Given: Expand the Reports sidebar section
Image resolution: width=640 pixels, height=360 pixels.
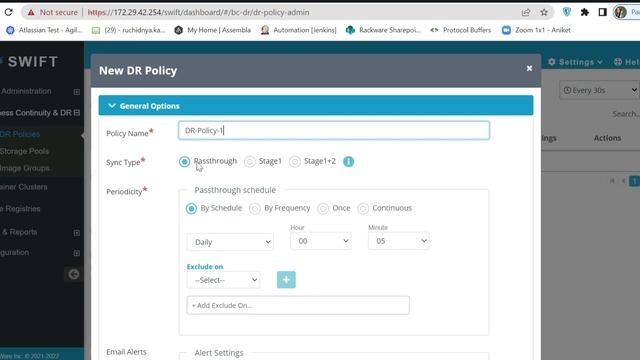Looking at the screenshot, I should point(76,233).
